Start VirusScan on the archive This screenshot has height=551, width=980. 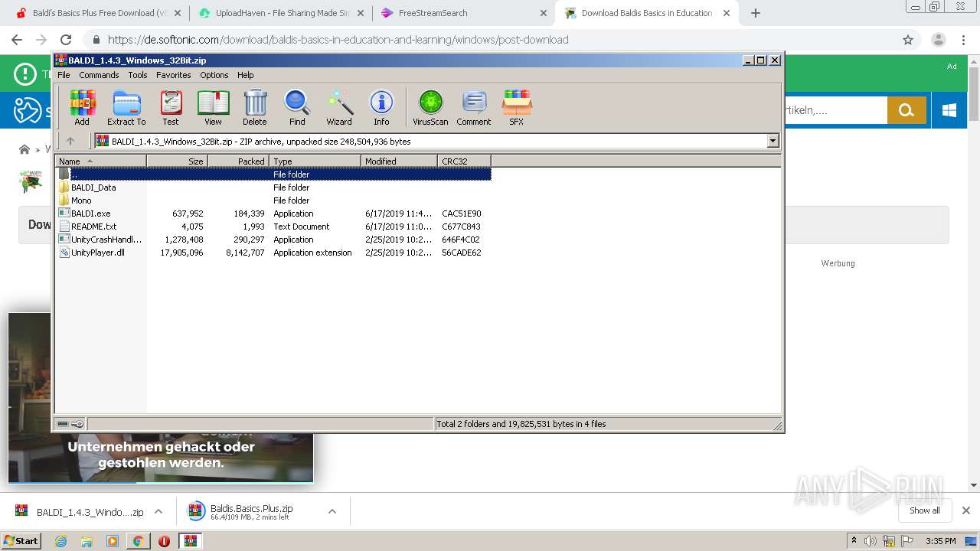pyautogui.click(x=430, y=107)
